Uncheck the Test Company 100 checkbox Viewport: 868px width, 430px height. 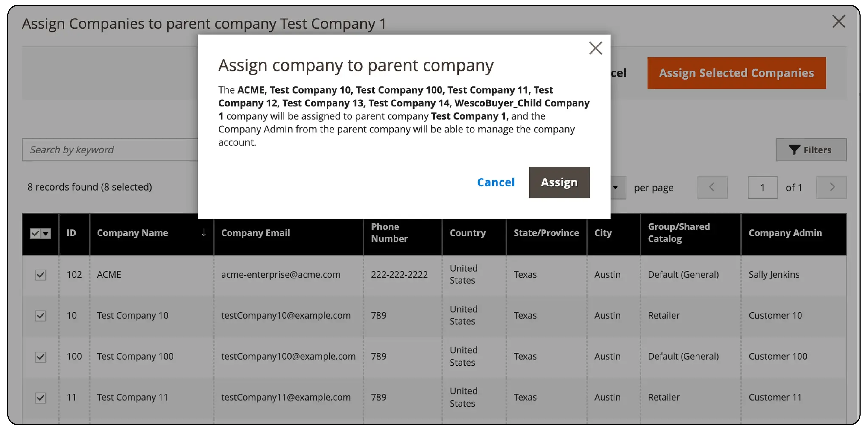click(x=40, y=357)
